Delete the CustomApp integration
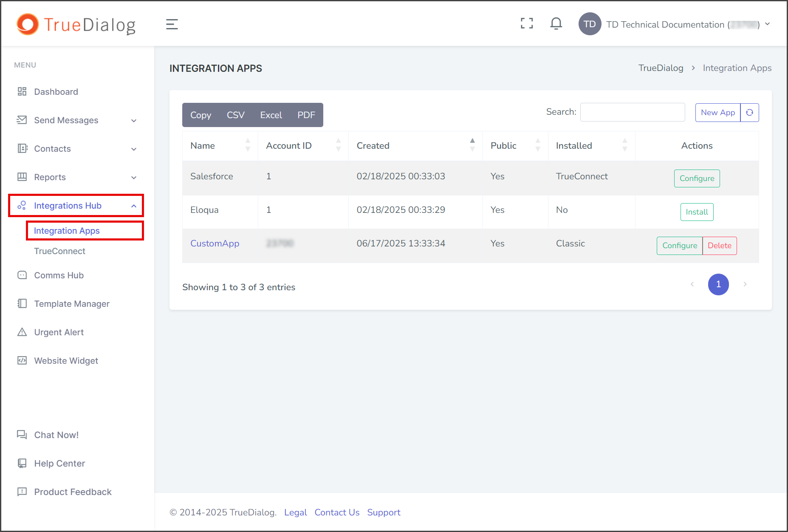The height and width of the screenshot is (532, 788). point(720,246)
